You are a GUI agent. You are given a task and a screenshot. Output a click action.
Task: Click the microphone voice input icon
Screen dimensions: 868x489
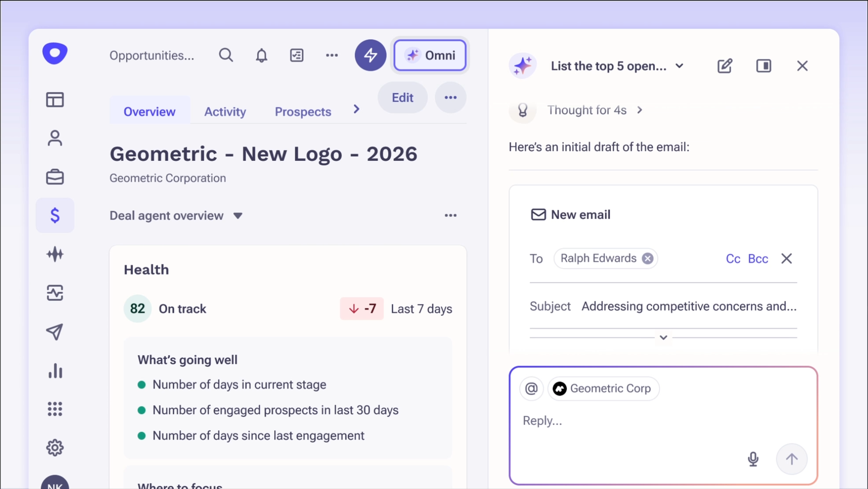753,459
